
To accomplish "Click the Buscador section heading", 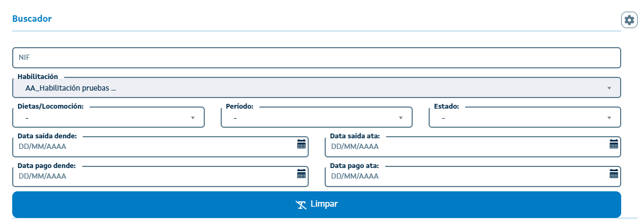I will tap(32, 19).
